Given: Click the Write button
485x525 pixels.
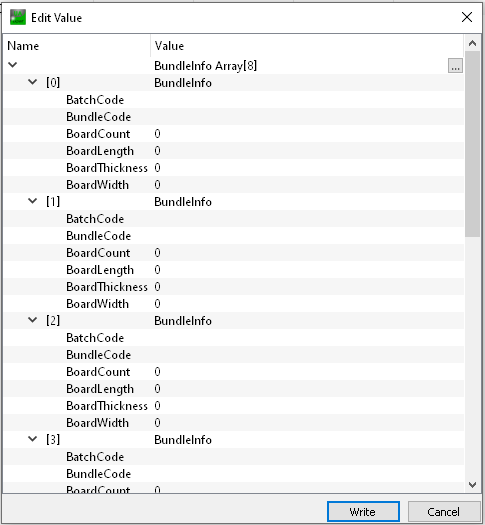Looking at the screenshot, I should pyautogui.click(x=363, y=511).
